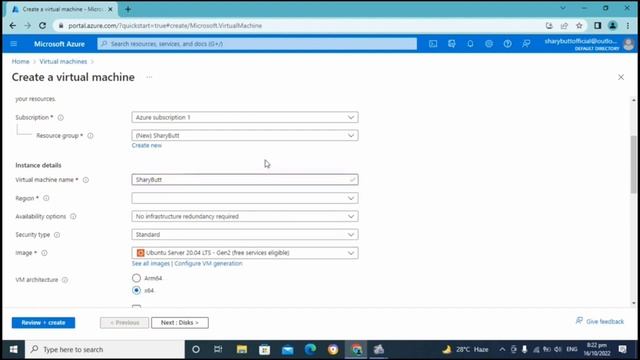Viewport: 640px width, 360px height.
Task: Close the Create a virtual machine blade
Action: tap(621, 77)
